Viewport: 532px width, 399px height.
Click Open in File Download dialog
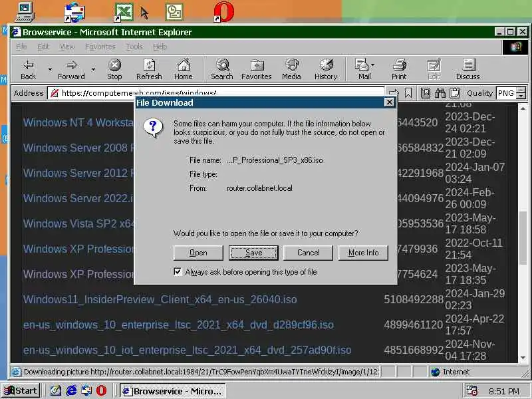point(198,253)
